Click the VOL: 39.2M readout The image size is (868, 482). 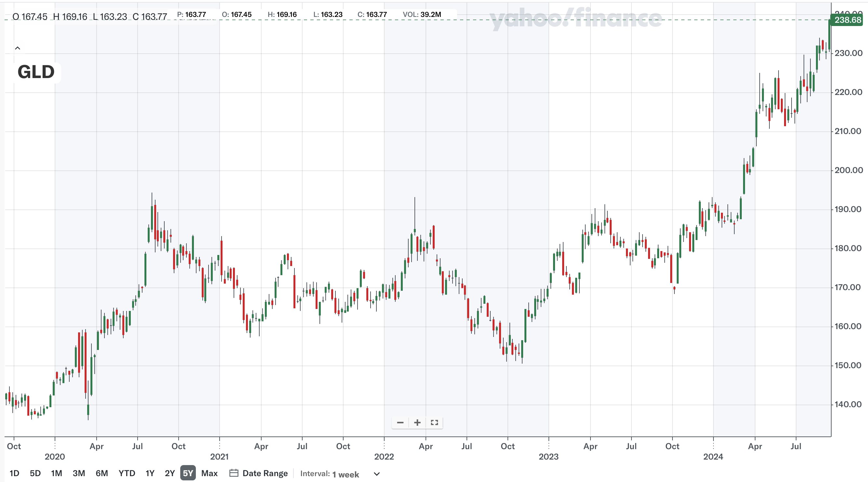coord(422,15)
